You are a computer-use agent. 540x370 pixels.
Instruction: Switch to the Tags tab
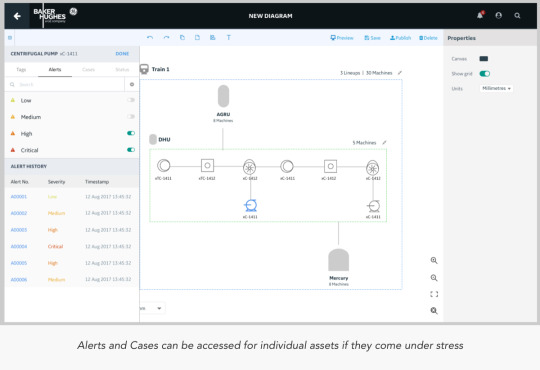click(x=21, y=70)
